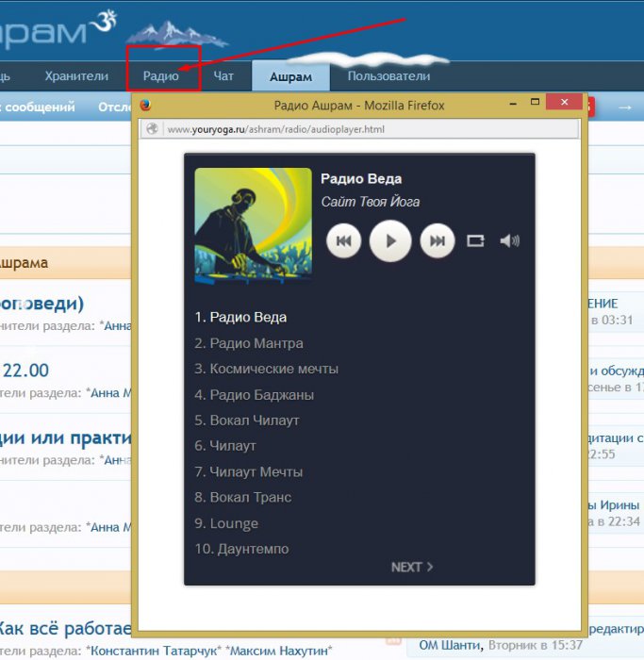Mute the player volume speaker icon
Viewport: 644px width, 660px height.
click(509, 241)
